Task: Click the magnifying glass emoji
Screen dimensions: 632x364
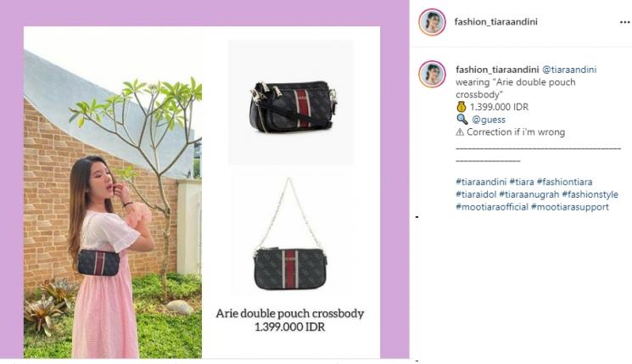Action: (461, 120)
